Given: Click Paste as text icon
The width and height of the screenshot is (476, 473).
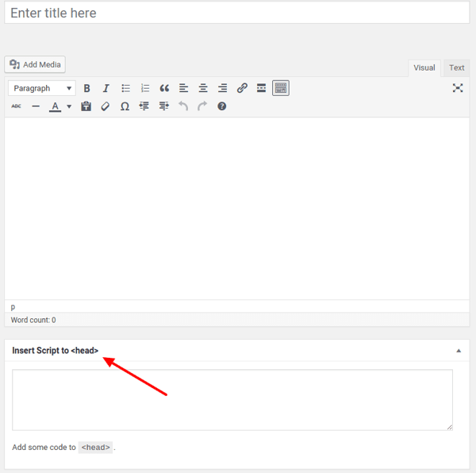Looking at the screenshot, I should pyautogui.click(x=86, y=106).
